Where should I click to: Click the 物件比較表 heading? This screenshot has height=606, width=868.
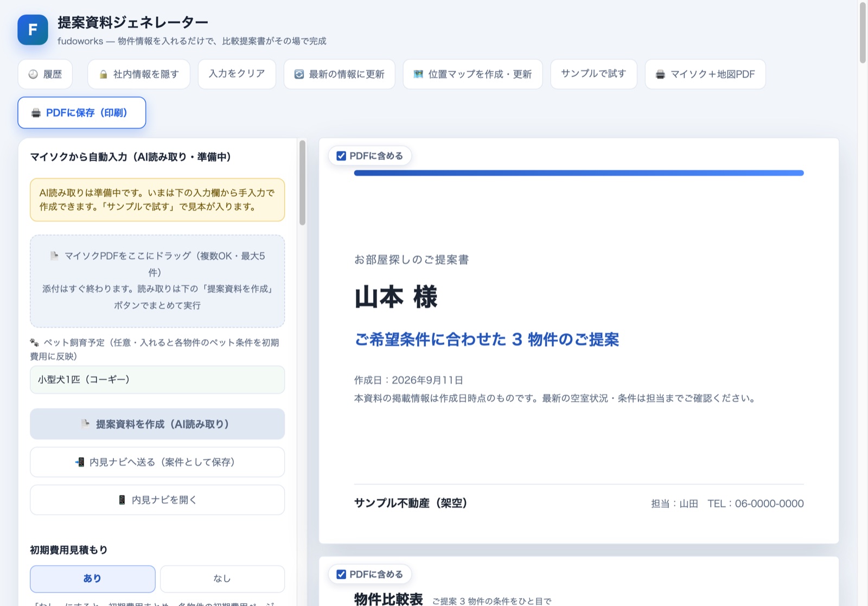click(x=388, y=599)
